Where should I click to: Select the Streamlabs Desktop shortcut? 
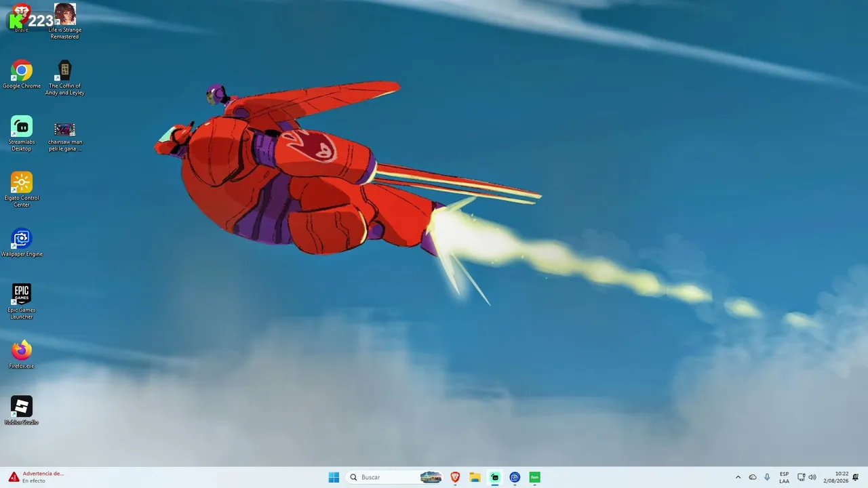tap(22, 134)
